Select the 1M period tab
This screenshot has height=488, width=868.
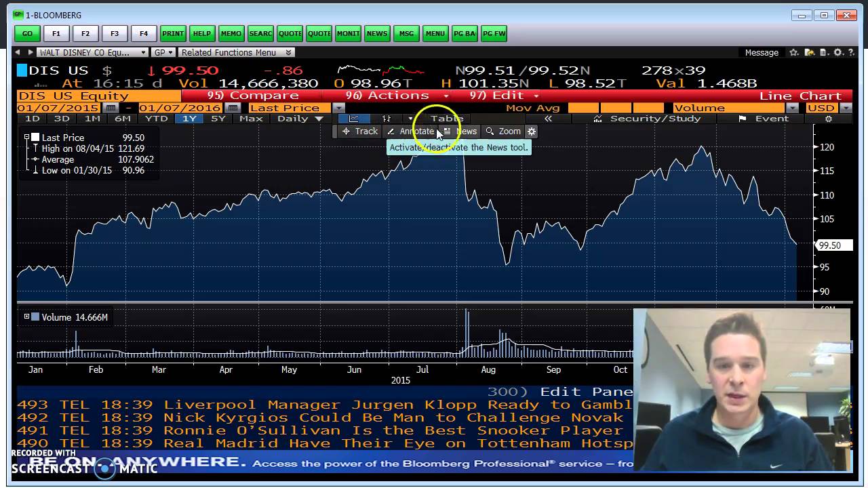(x=92, y=119)
